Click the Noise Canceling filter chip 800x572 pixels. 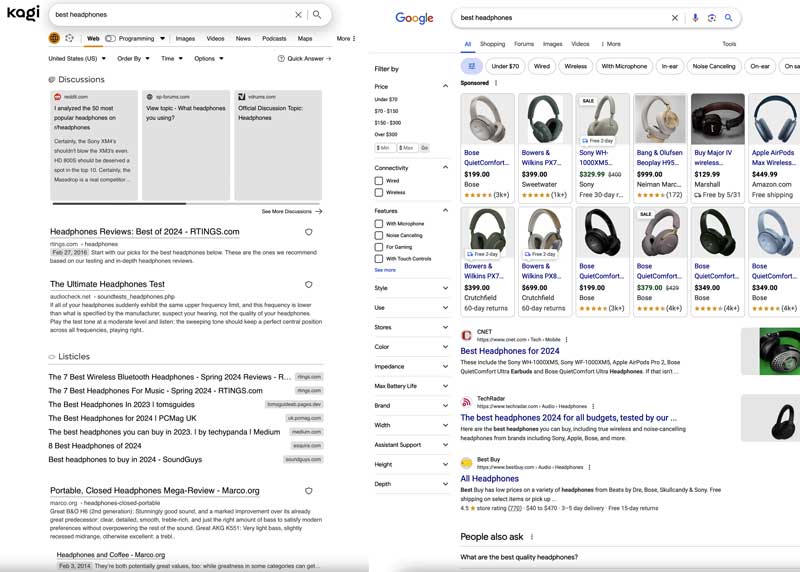[714, 66]
